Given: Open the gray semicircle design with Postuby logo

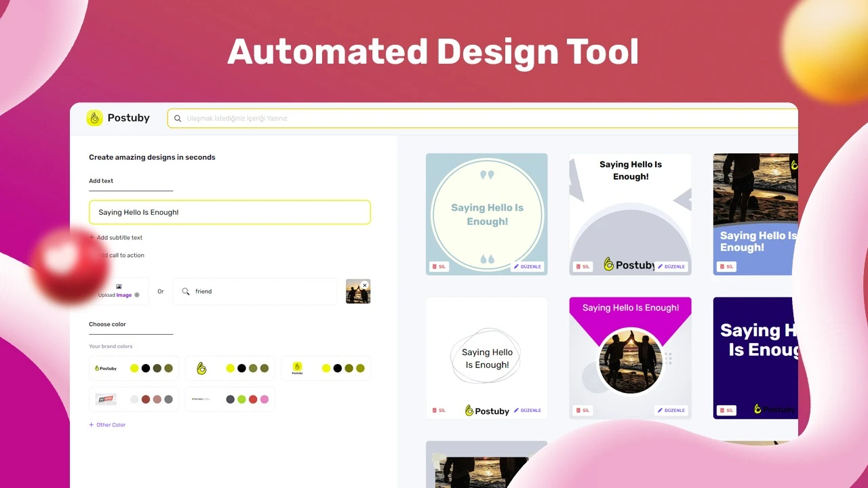Looking at the screenshot, I should (631, 214).
